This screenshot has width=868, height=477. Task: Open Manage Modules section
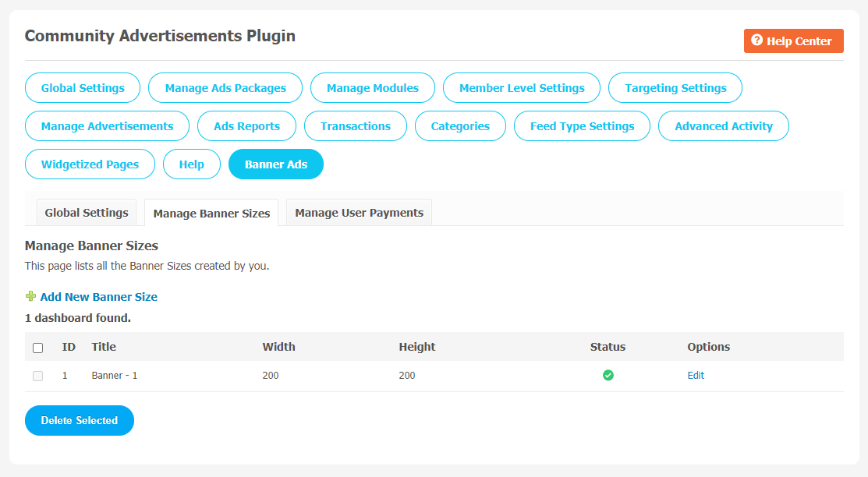click(x=373, y=88)
